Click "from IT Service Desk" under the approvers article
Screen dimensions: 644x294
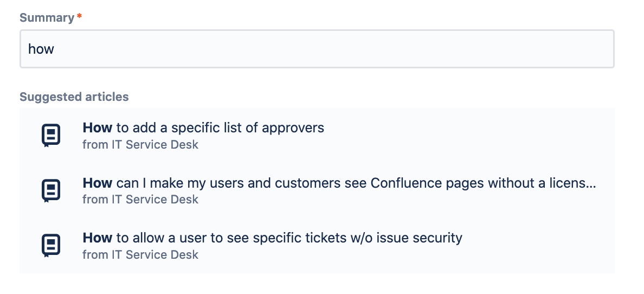click(x=140, y=145)
